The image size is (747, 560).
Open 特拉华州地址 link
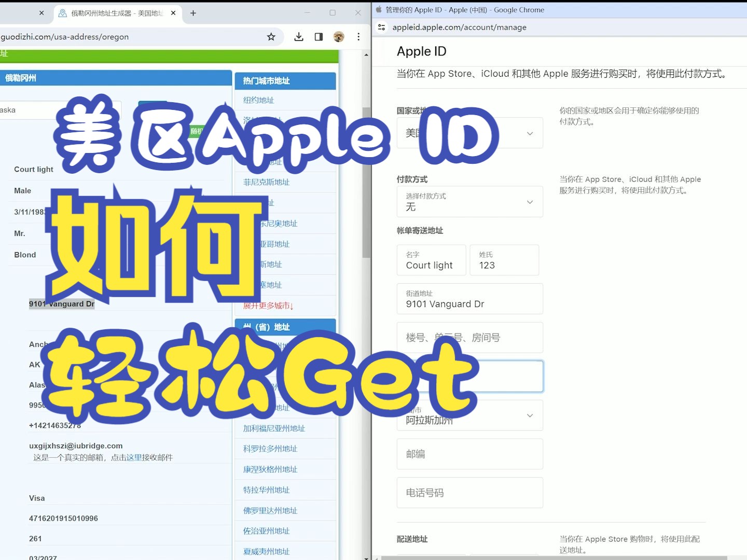pos(266,490)
